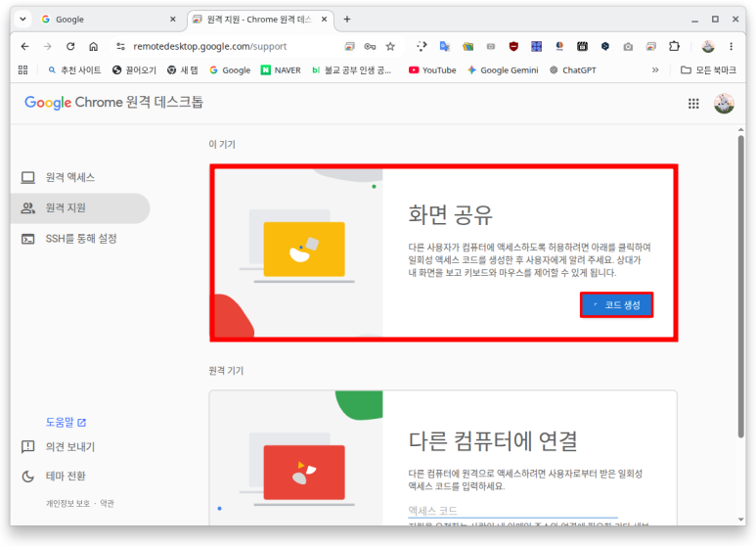Click the browser back arrow
Screen dimensions: 756x546
25,46
